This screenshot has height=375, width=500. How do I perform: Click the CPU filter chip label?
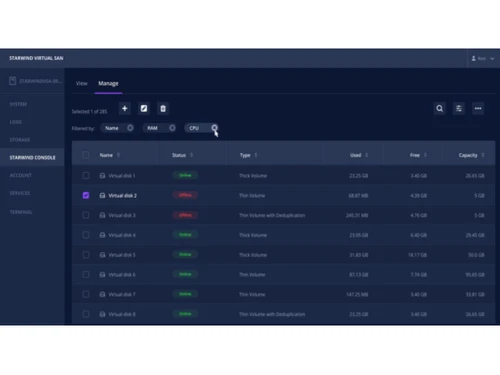(194, 128)
